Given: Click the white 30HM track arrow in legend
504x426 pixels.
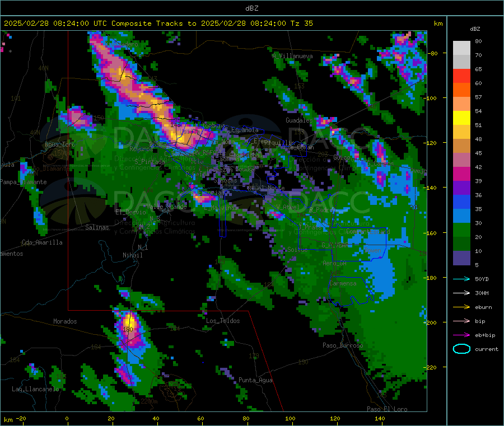Looking at the screenshot, I should pyautogui.click(x=461, y=293).
